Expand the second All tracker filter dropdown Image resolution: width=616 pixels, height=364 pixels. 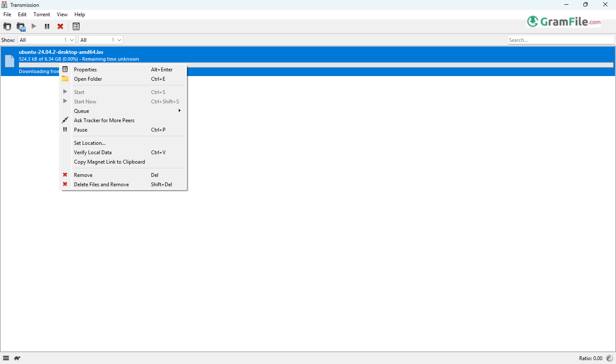pos(101,40)
